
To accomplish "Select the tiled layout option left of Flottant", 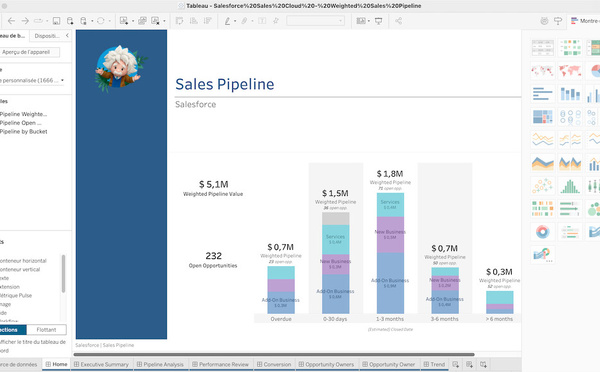I will click(x=13, y=330).
